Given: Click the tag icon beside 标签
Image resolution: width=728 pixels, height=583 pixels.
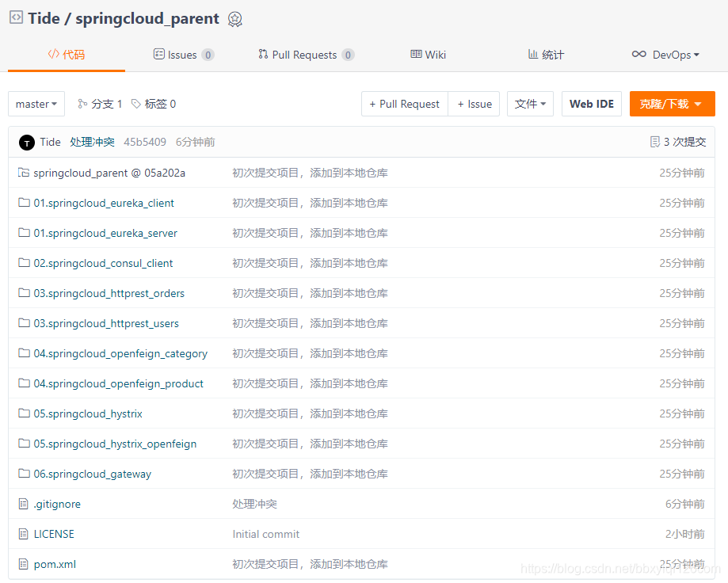Looking at the screenshot, I should tap(136, 104).
